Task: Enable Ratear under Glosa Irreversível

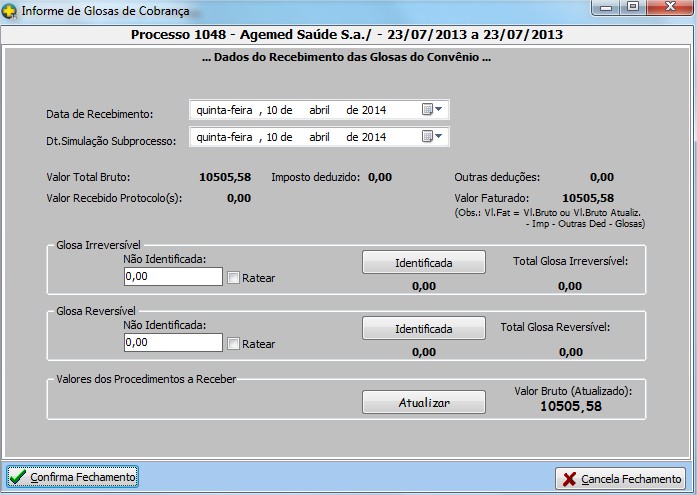Action: 234,278
